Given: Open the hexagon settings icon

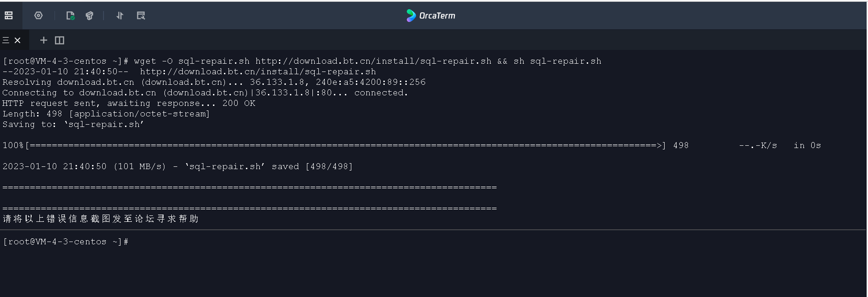Looking at the screenshot, I should pos(38,16).
